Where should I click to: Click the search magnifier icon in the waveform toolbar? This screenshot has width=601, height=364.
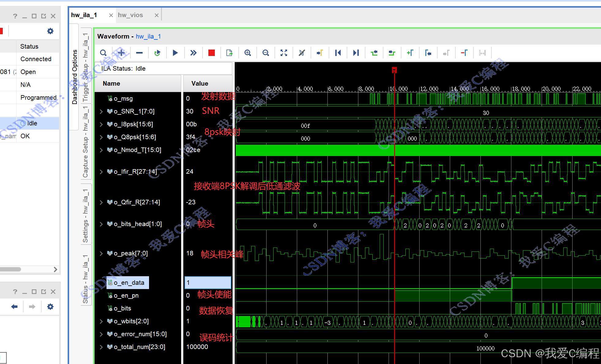pyautogui.click(x=103, y=53)
